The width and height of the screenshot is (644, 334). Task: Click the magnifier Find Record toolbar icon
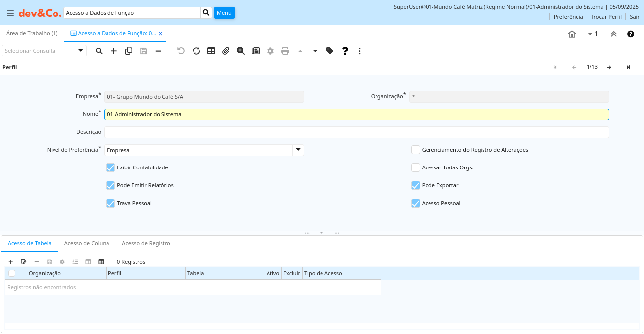click(x=99, y=51)
